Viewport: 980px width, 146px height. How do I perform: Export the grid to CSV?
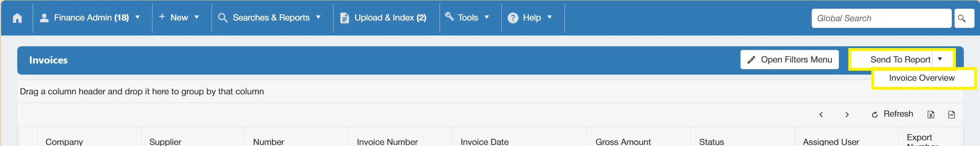point(951,114)
